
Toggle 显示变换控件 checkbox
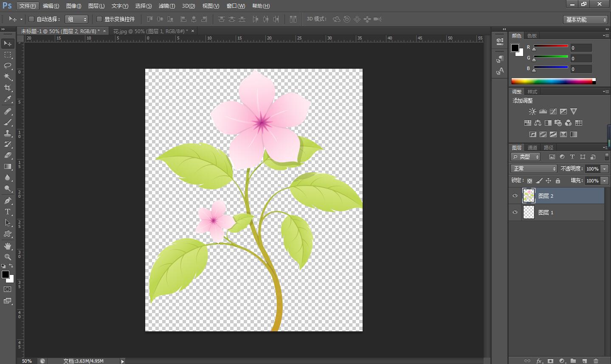(99, 19)
